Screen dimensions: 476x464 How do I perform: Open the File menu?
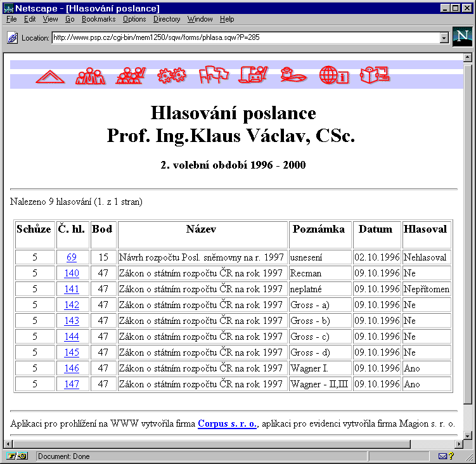point(11,19)
